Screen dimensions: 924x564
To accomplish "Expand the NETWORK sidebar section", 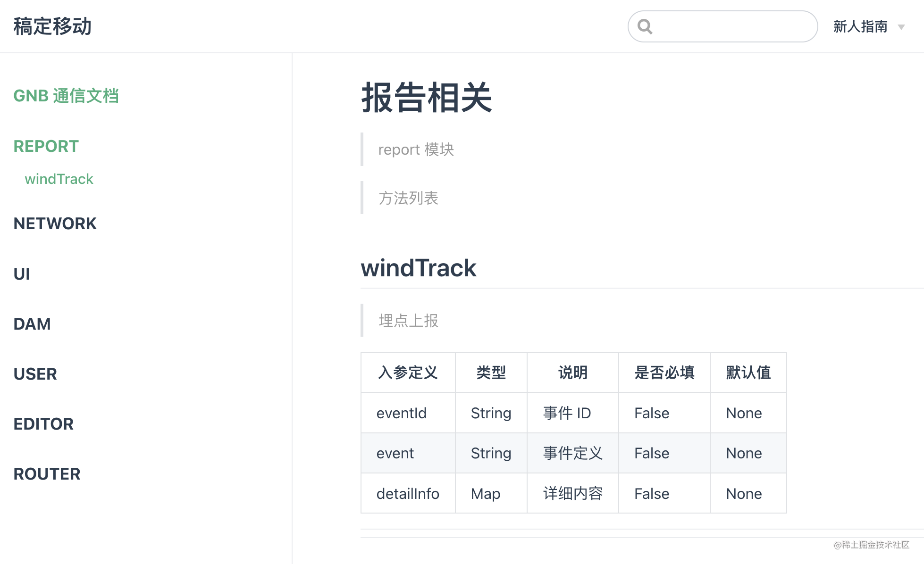I will (x=55, y=224).
